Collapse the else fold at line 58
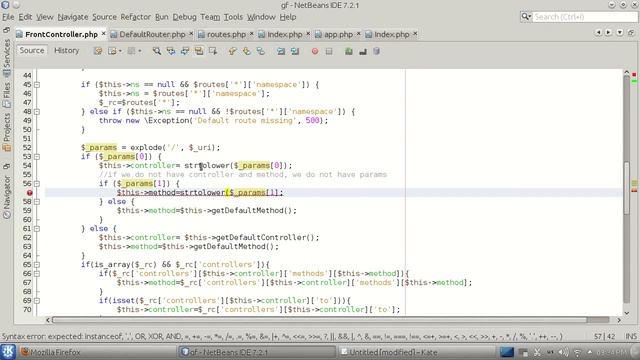This screenshot has height=360, width=640. tap(37, 201)
